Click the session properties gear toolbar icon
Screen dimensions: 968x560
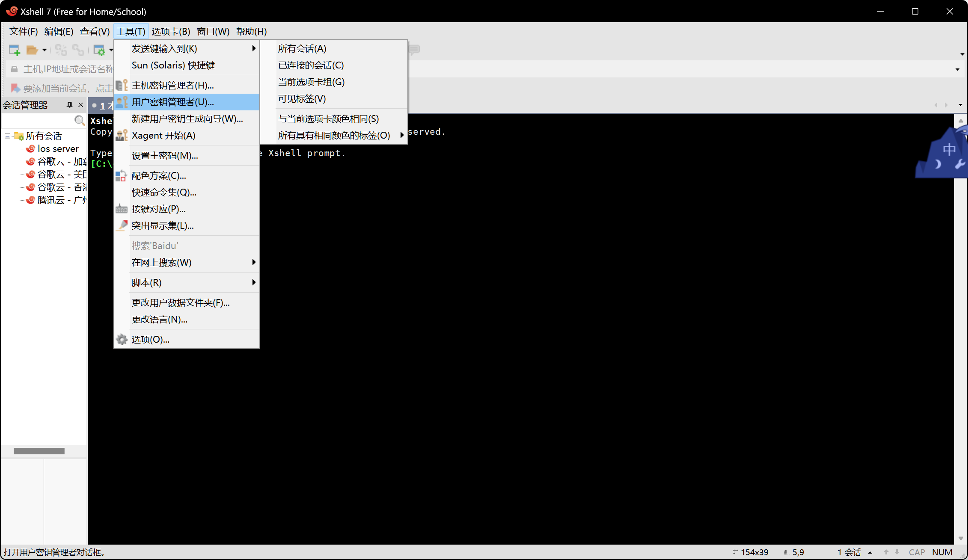click(99, 50)
